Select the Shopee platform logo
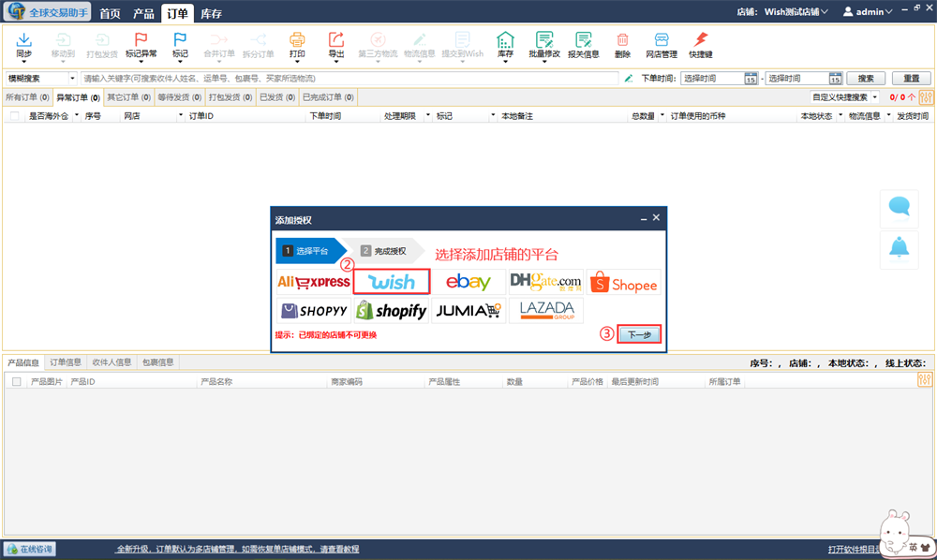Screen dimensions: 937x560 [x=623, y=282]
